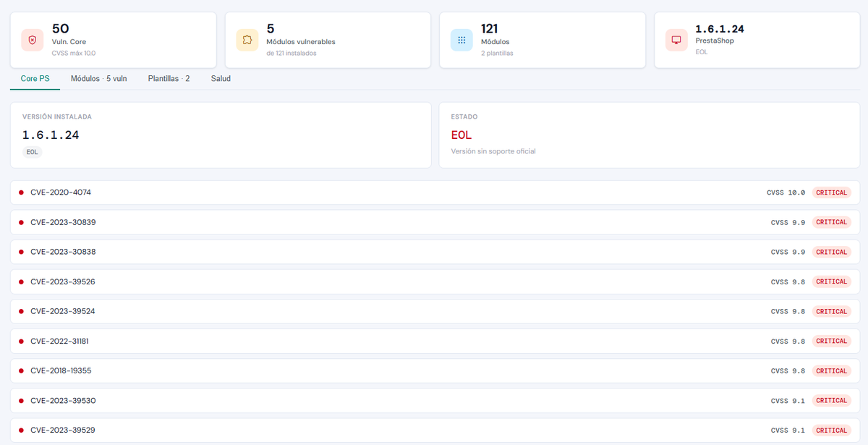This screenshot has height=445, width=868.
Task: Open the Plantillas · 2 tab
Action: [x=169, y=78]
